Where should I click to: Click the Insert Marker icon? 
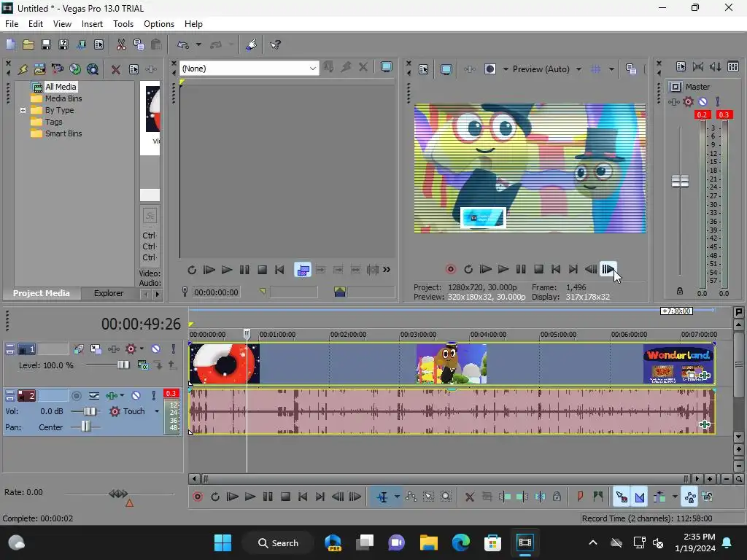point(580,497)
